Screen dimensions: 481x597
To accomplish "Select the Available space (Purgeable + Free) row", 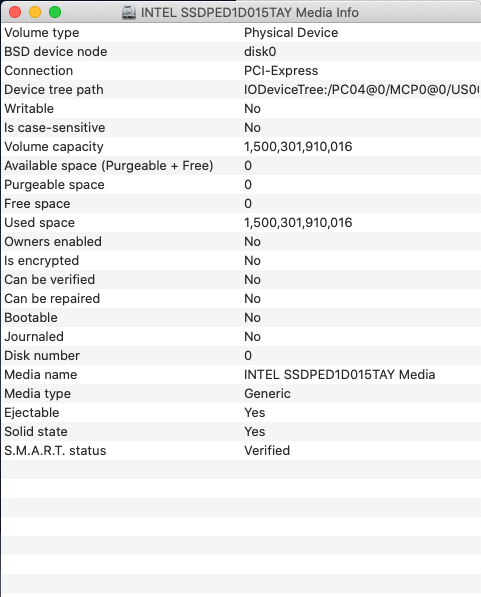I will point(241,166).
